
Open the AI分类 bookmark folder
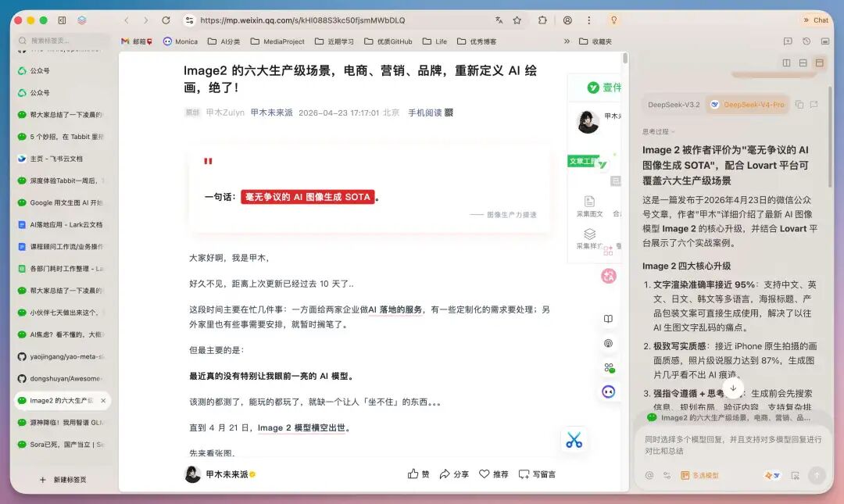[224, 41]
